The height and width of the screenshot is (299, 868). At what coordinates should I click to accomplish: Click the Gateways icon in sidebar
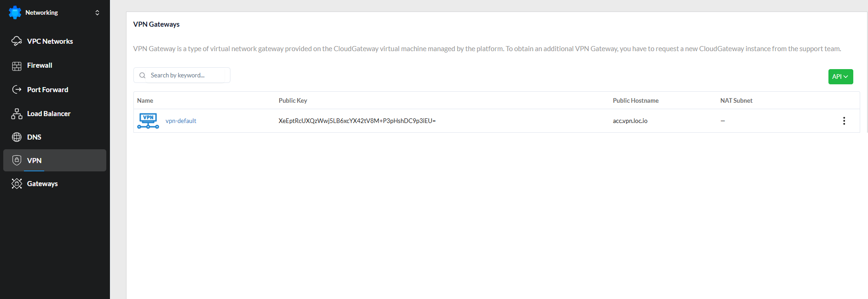pyautogui.click(x=17, y=184)
